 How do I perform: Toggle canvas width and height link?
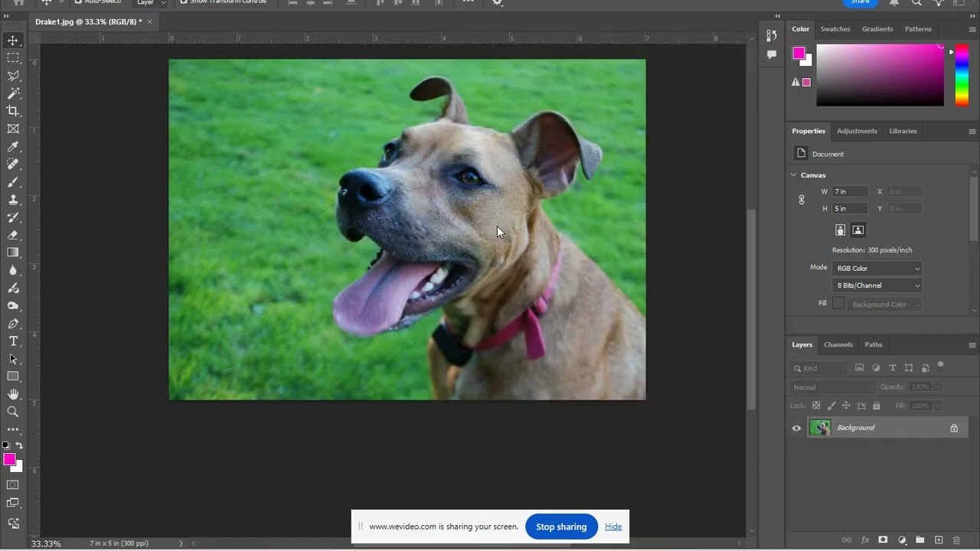802,200
